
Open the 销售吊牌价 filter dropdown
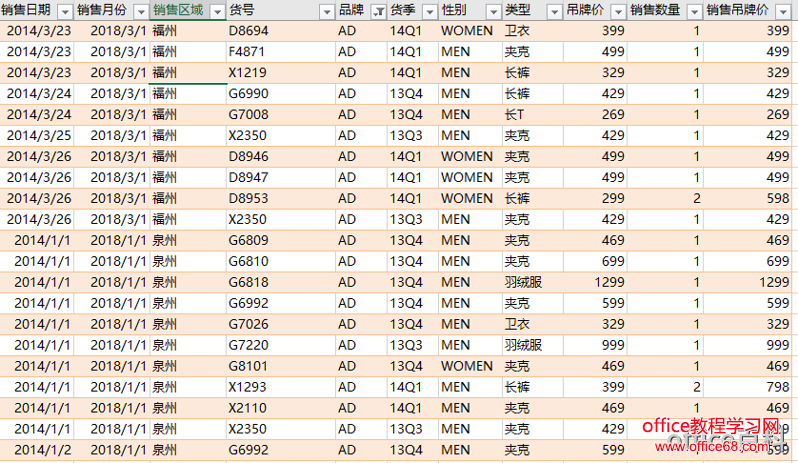(x=783, y=11)
